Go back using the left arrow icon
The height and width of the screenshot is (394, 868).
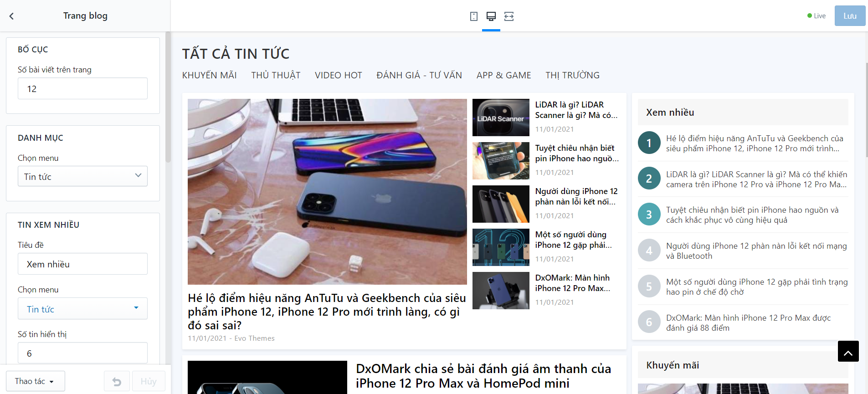click(11, 16)
